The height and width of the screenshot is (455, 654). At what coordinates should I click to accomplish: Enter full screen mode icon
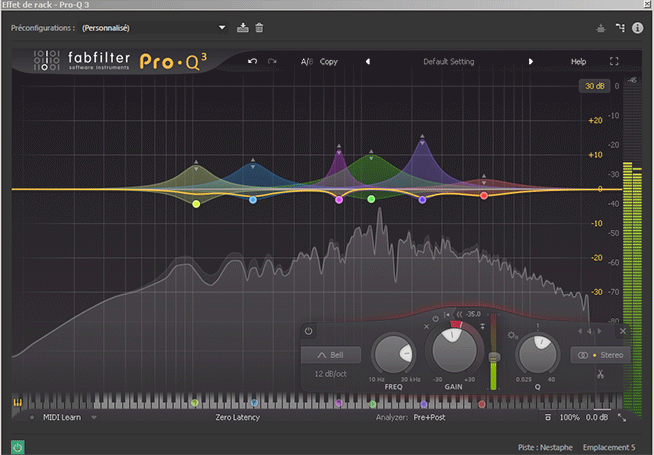point(614,61)
